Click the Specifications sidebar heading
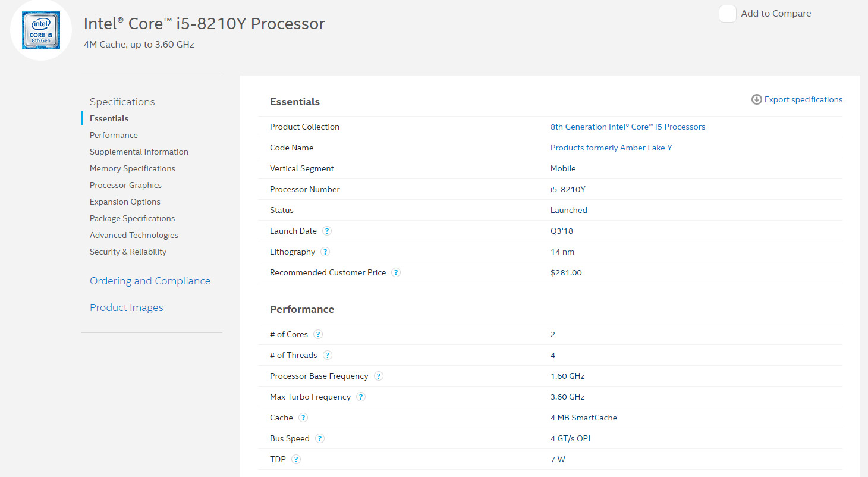868x477 pixels. [x=122, y=102]
